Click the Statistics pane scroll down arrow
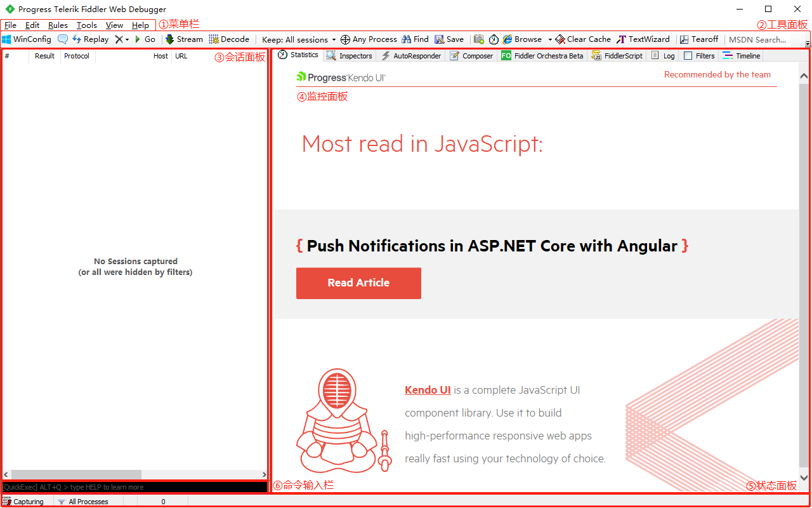This screenshot has height=508, width=812. coord(804,478)
